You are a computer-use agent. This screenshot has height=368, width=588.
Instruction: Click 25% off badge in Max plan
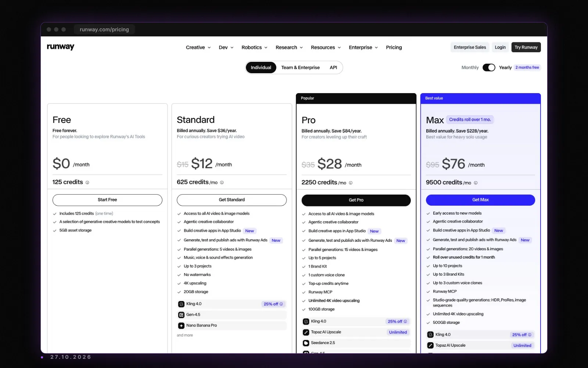(x=521, y=335)
